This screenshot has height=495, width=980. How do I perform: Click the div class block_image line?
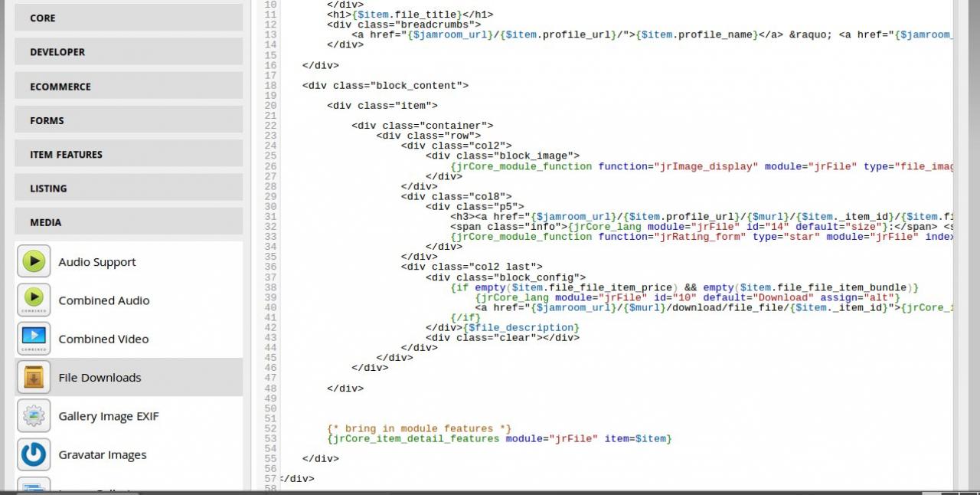coord(503,156)
